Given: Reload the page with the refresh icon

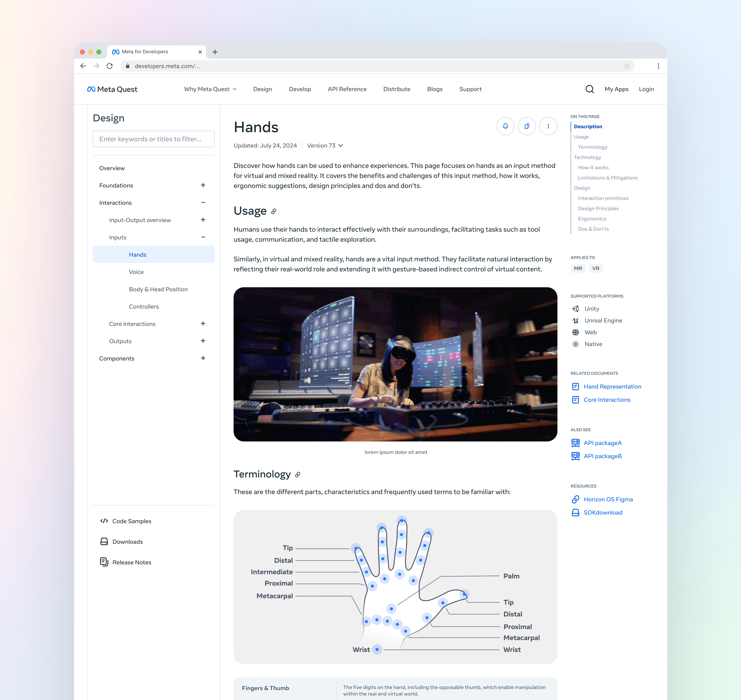Looking at the screenshot, I should pos(110,66).
